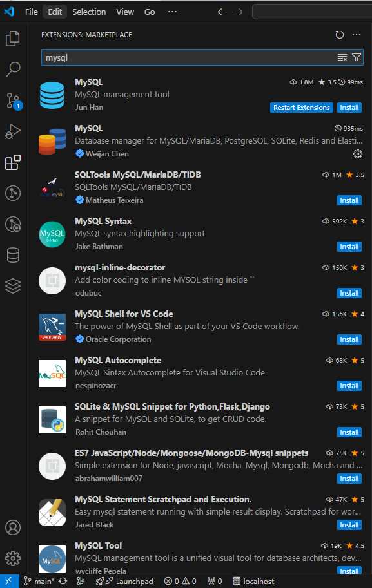Open the Accounts profile icon
The image size is (372, 588).
pos(13,527)
